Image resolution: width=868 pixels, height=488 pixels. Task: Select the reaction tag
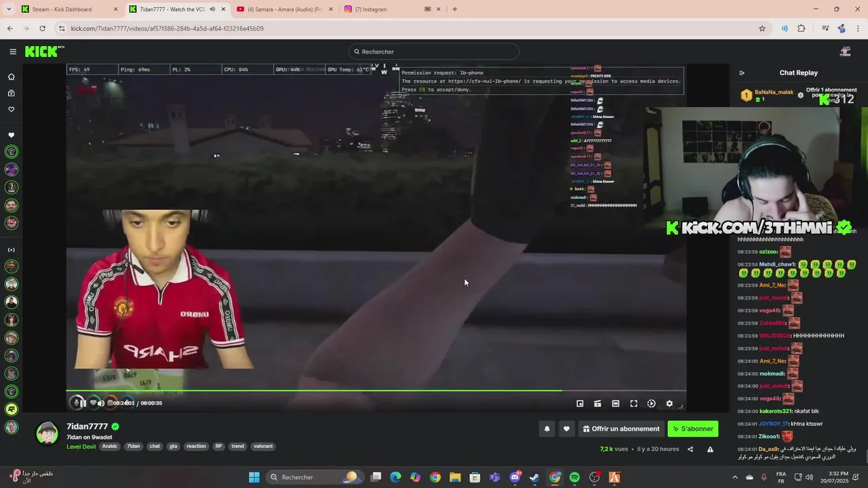197,446
